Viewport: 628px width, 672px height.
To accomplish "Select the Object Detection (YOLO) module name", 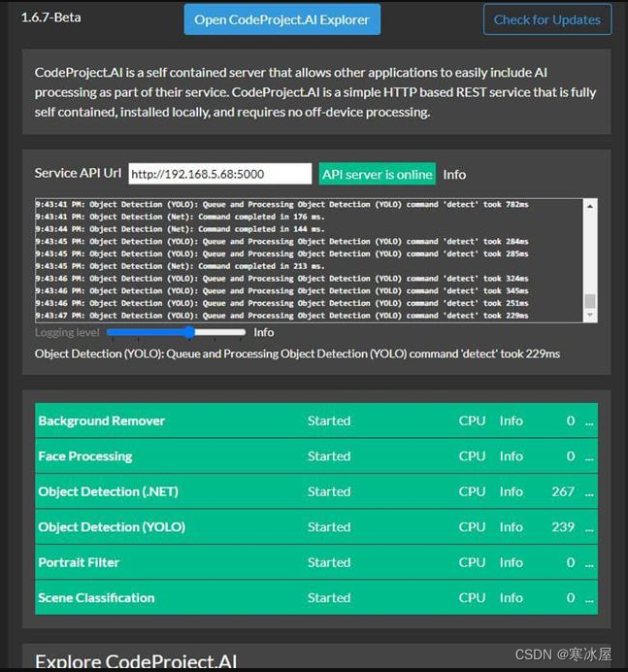I will coord(112,526).
